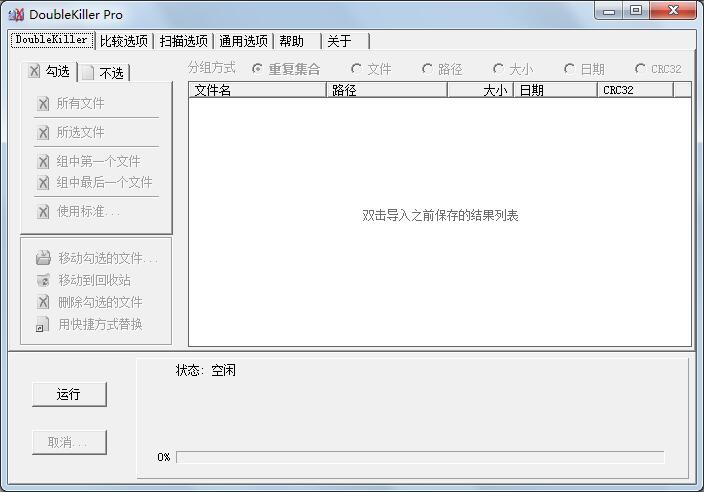Sort by 路径 column header
Viewport: 704px width, 492px height.
[x=386, y=90]
